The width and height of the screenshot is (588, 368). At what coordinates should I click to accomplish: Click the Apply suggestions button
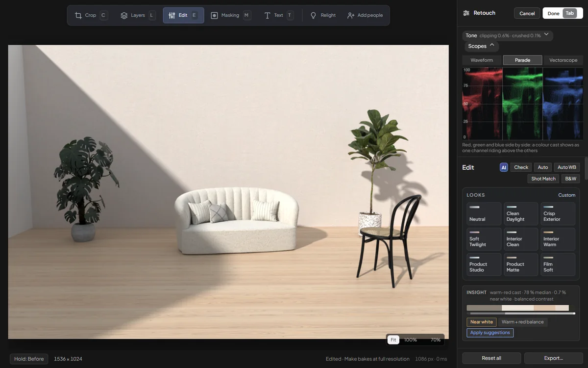(490, 333)
